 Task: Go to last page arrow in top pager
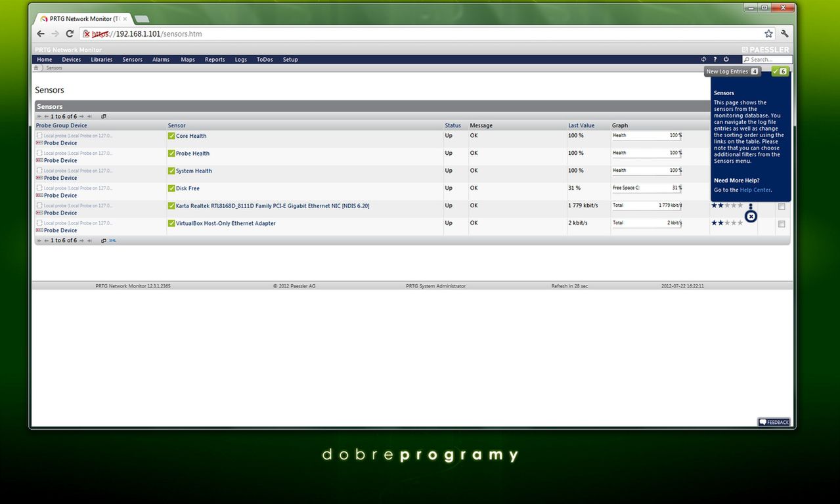[x=89, y=116]
